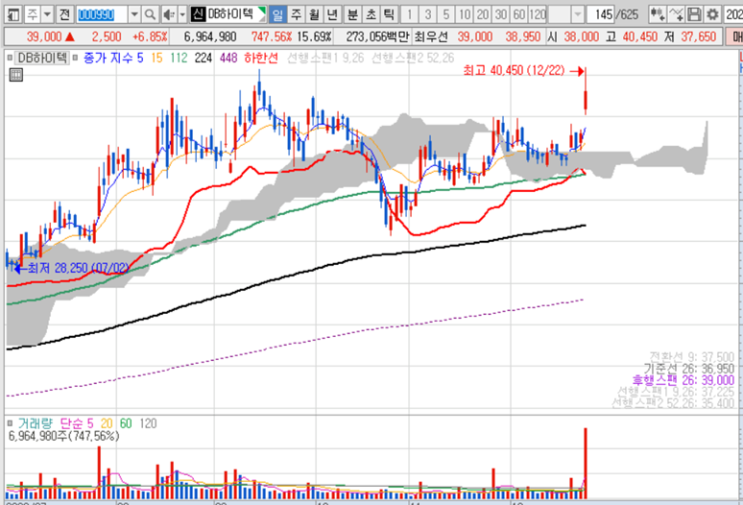This screenshot has width=743, height=505.
Task: Open the dropdown next to 주 selector
Action: tap(47, 15)
